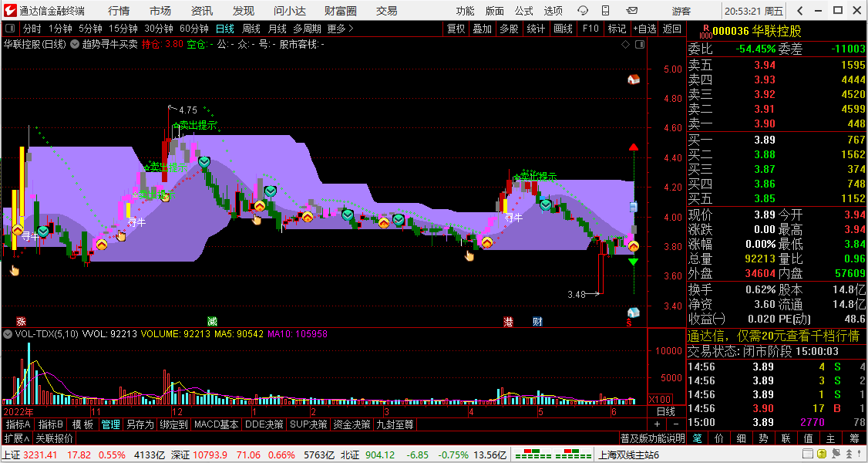Open the 问小达 menu
This screenshot has width=868, height=463.
tap(291, 11)
